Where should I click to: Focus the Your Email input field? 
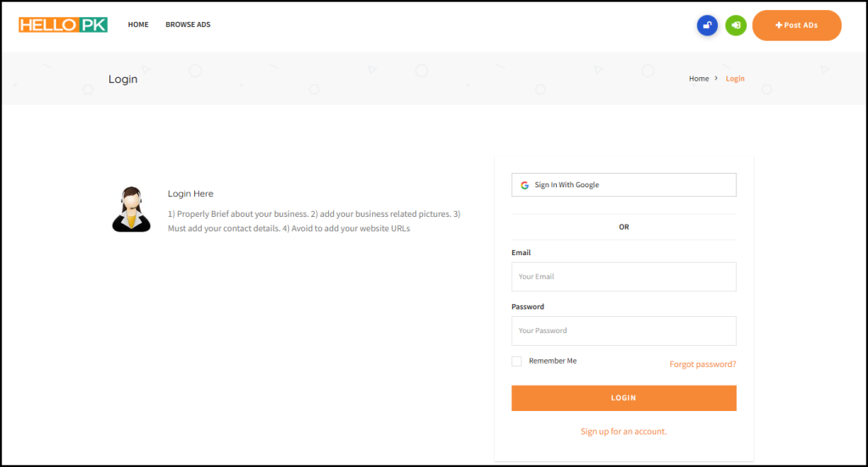click(x=624, y=277)
